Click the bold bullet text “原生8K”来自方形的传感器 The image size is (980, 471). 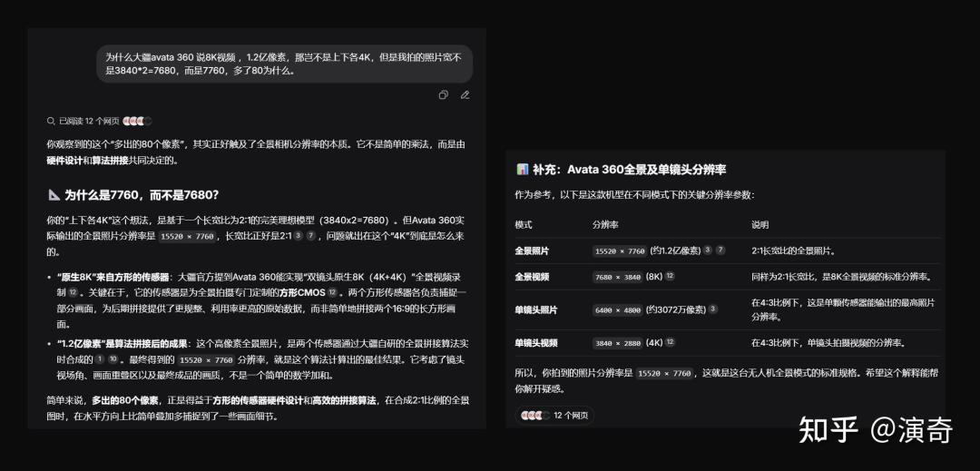(113, 276)
